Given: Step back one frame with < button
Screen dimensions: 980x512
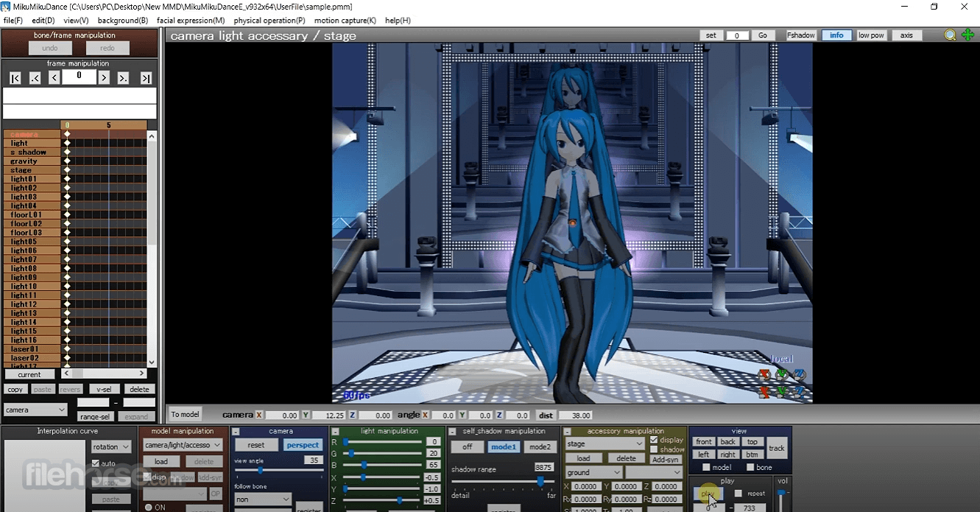Looking at the screenshot, I should pos(54,78).
